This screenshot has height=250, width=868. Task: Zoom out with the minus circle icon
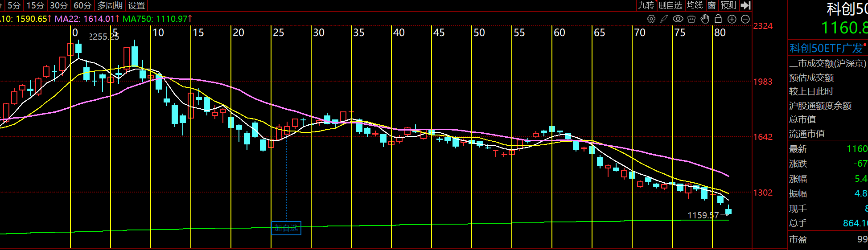(745, 19)
